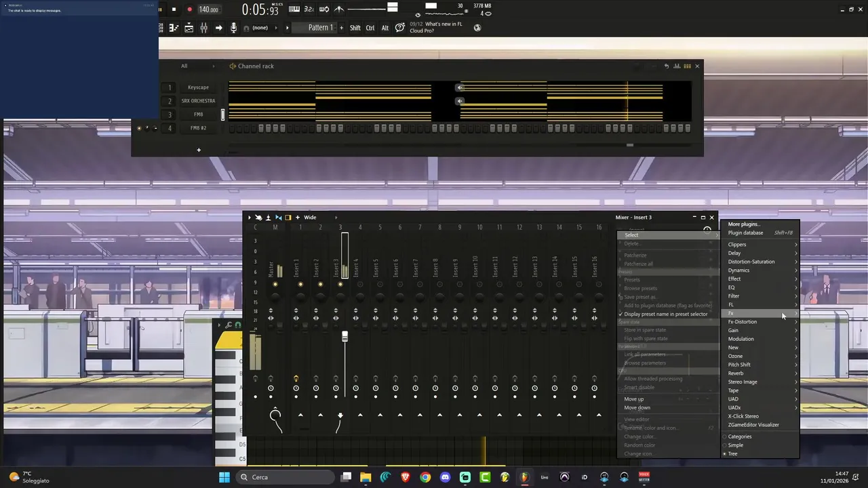Arm recording with the red record button

pyautogui.click(x=189, y=9)
